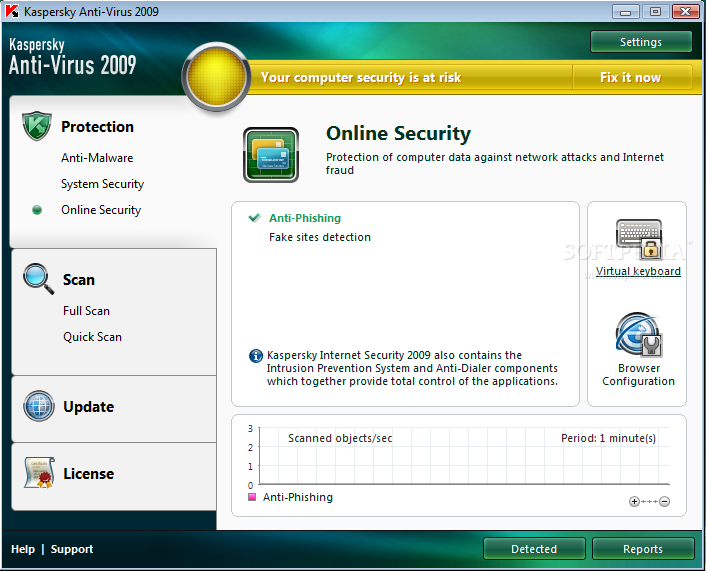Start a Quick Scan
The height and width of the screenshot is (571, 706).
click(92, 337)
